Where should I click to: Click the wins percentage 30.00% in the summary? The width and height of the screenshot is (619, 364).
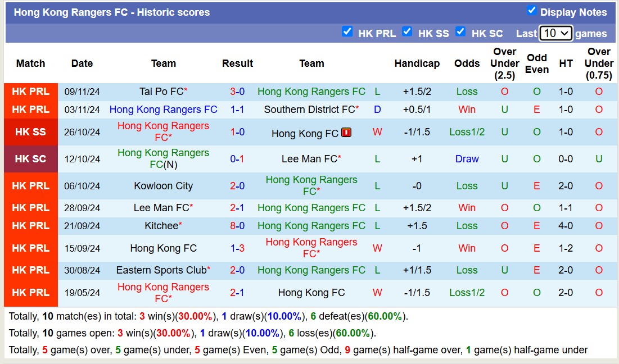coord(195,316)
